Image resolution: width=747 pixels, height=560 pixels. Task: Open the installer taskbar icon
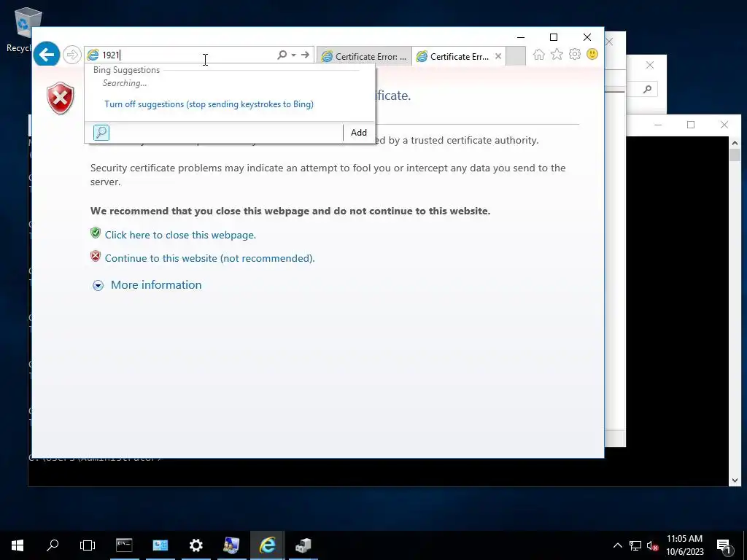(x=303, y=545)
